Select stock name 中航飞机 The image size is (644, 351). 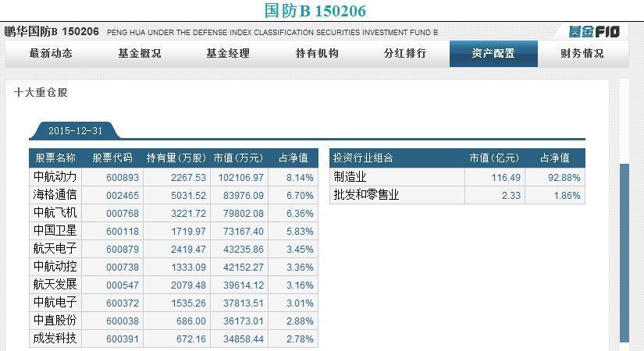(x=55, y=213)
